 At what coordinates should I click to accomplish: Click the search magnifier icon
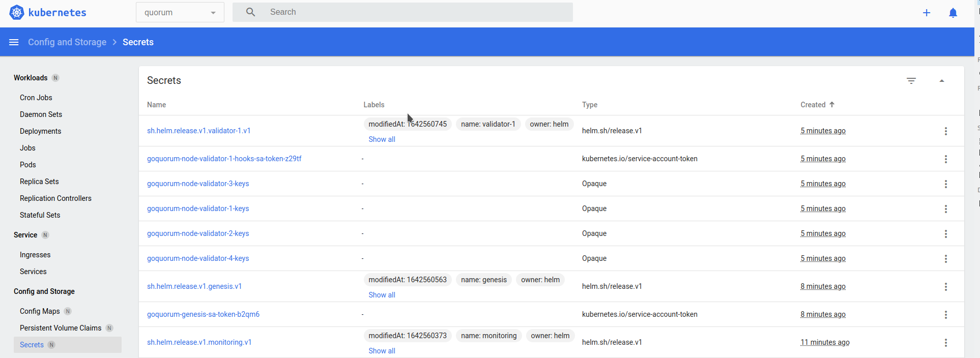(250, 12)
